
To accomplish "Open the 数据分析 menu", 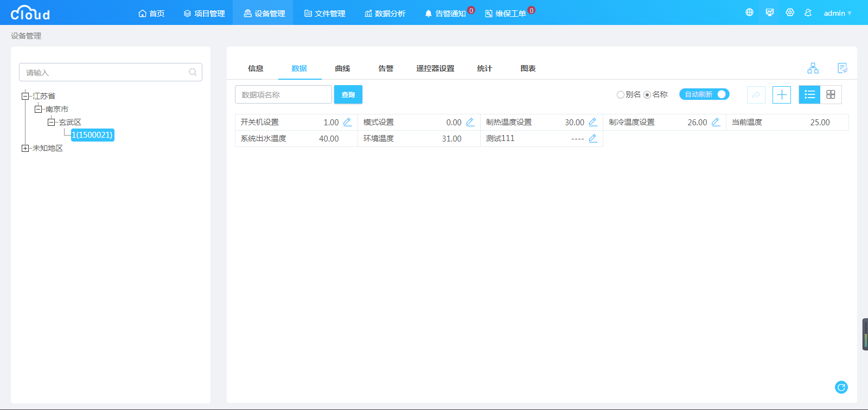I will click(385, 13).
